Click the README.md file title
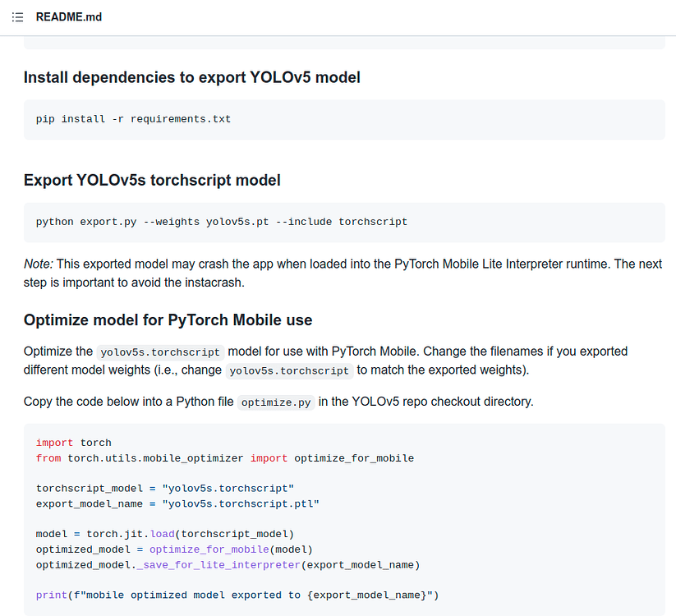The width and height of the screenshot is (676, 616). (x=68, y=16)
